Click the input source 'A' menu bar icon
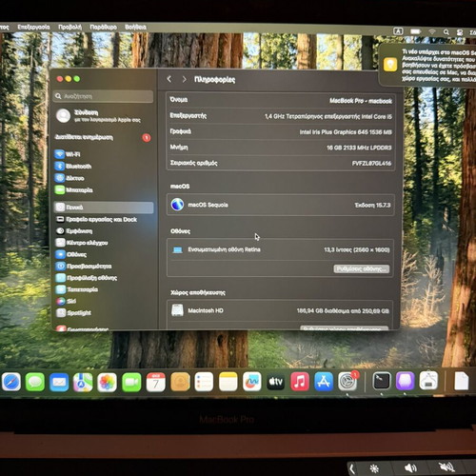476x476 pixels. click(x=398, y=31)
